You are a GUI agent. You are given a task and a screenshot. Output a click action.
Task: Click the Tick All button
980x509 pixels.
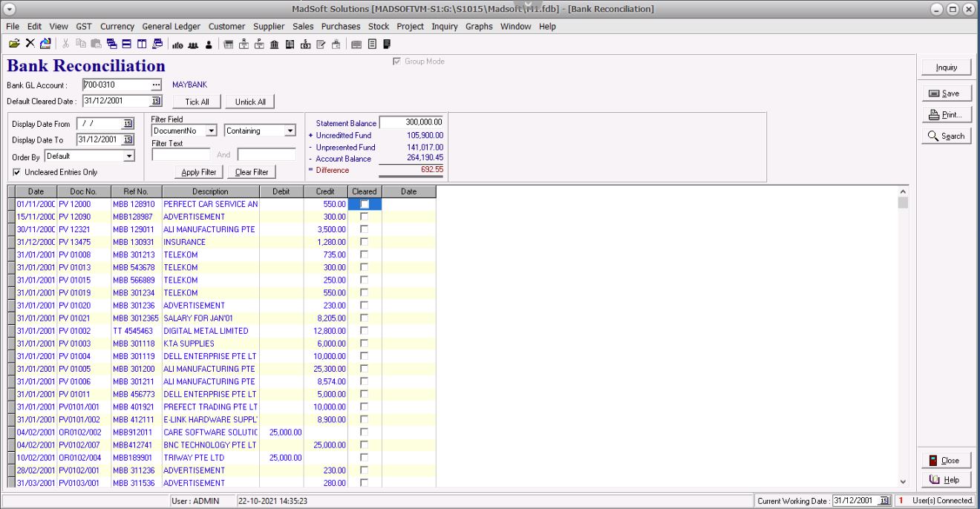pos(197,102)
